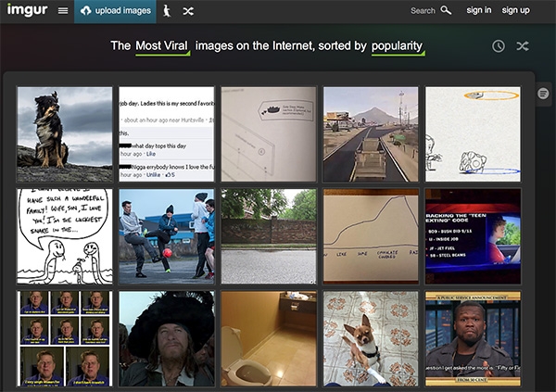
Task: Click the magnifying glass search icon
Action: pyautogui.click(x=446, y=10)
